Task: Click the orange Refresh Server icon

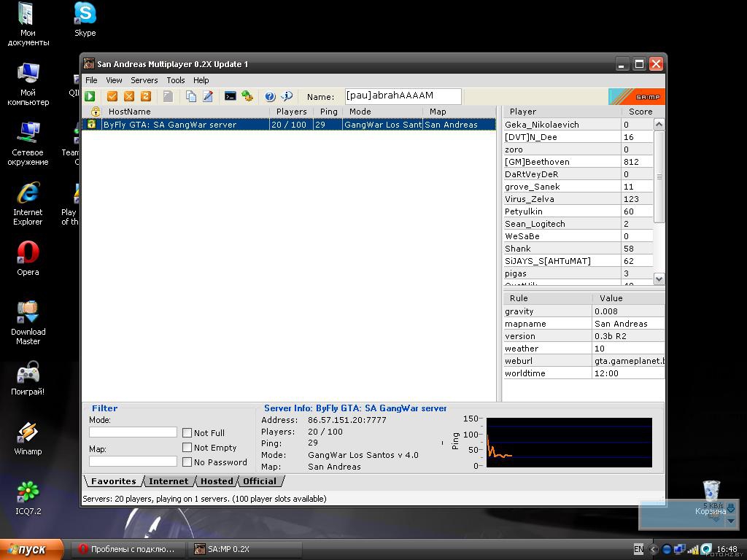Action: coord(146,97)
